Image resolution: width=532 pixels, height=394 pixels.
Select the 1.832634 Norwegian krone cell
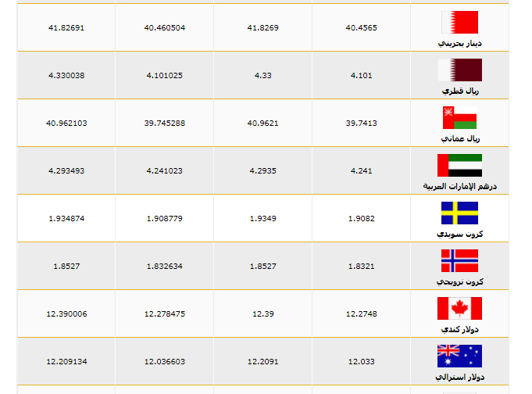point(164,266)
